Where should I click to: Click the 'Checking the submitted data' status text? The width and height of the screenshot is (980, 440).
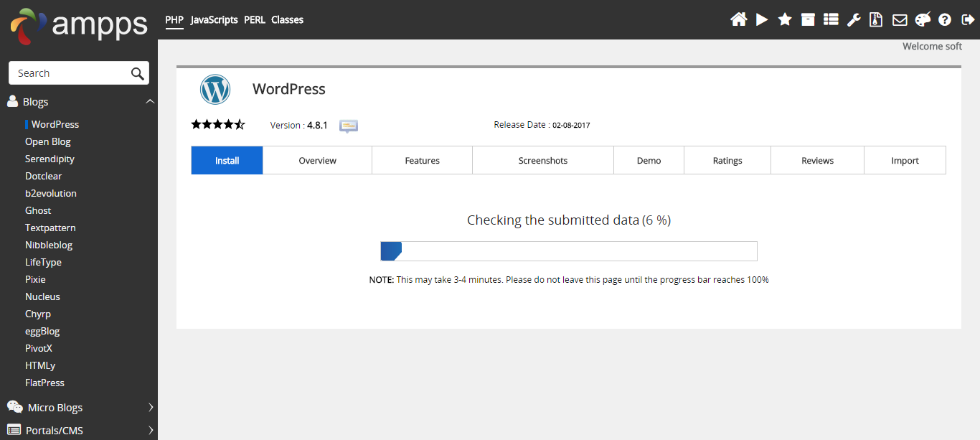[x=553, y=220]
